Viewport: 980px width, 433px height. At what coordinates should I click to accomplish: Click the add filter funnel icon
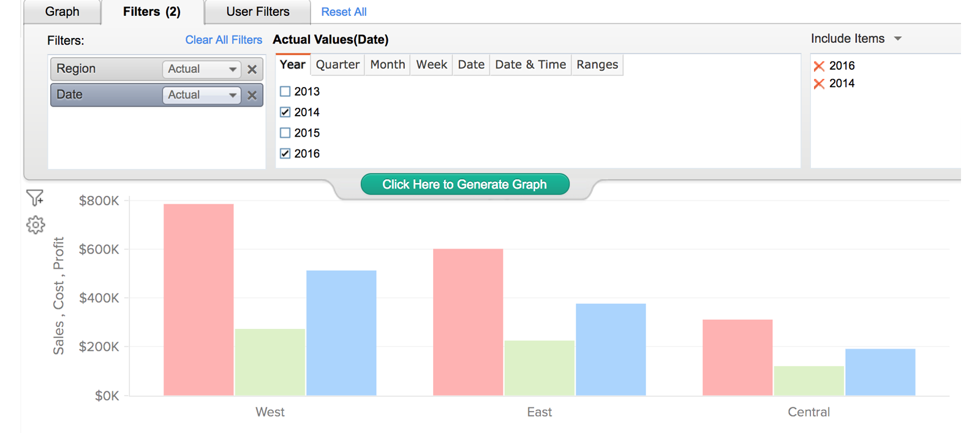point(35,198)
